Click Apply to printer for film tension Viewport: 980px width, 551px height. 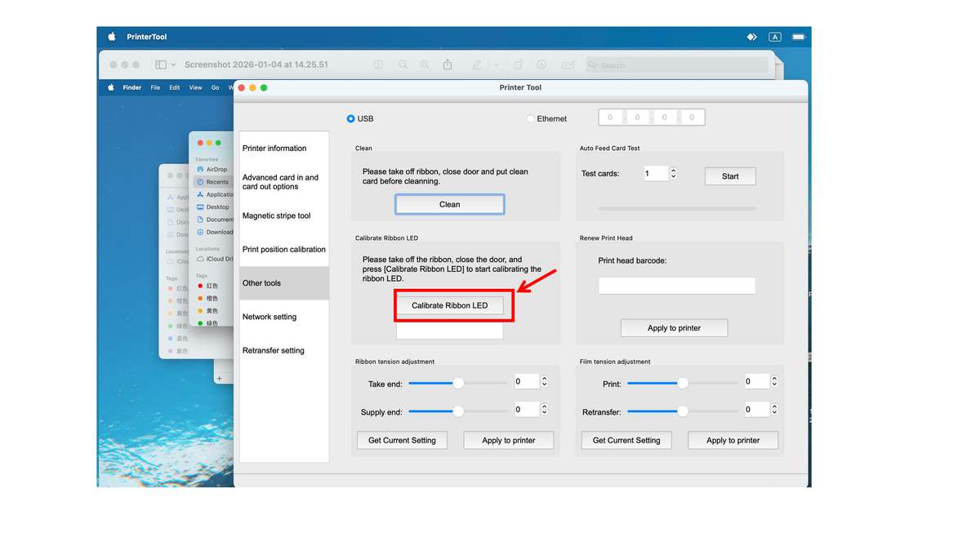click(x=733, y=440)
